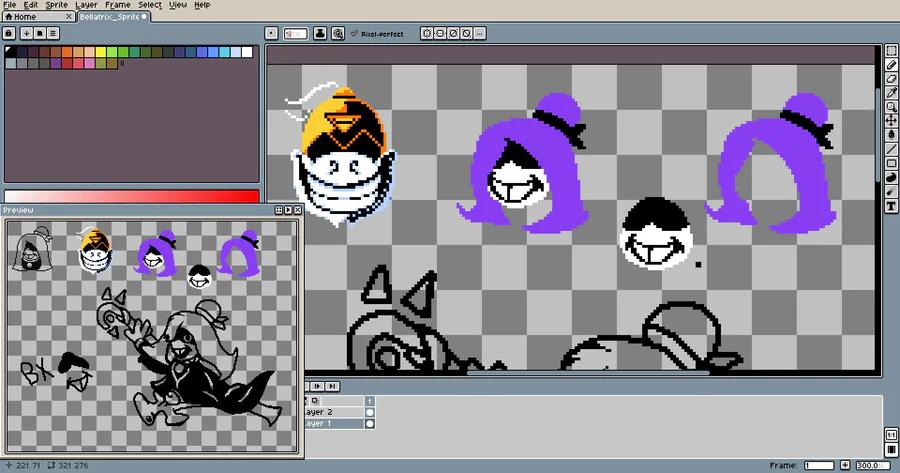
Task: Close the Home tab
Action: (x=69, y=17)
